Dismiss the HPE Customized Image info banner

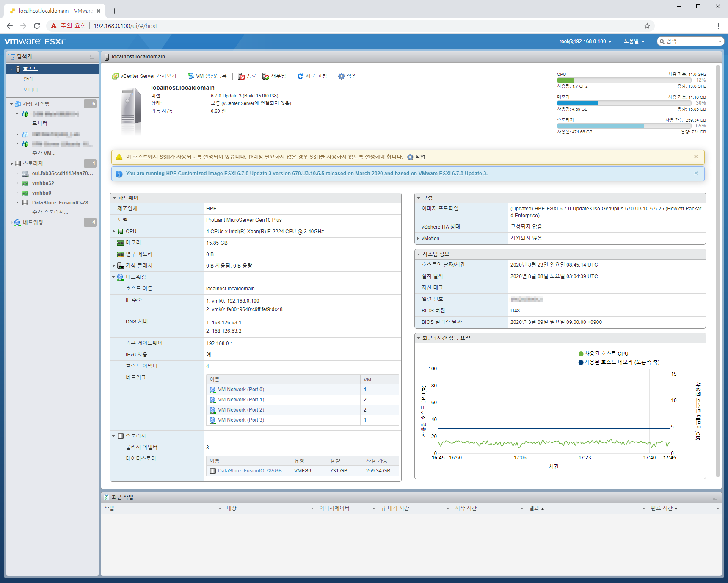tap(696, 173)
